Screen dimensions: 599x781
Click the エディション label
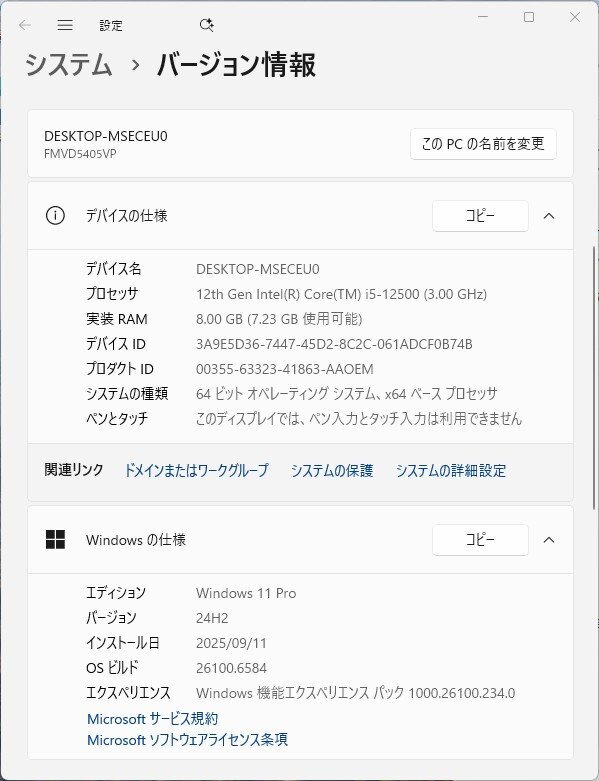click(116, 593)
